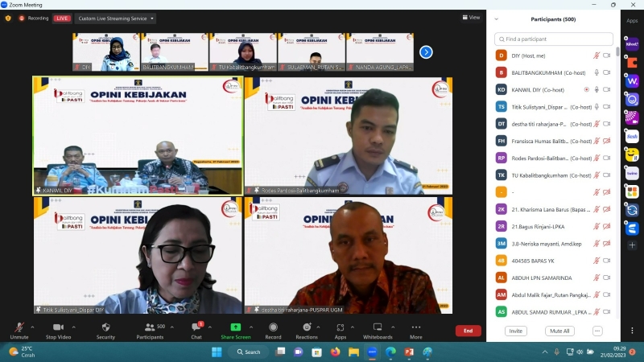644x362 pixels.
Task: Open the View layout menu
Action: (471, 17)
